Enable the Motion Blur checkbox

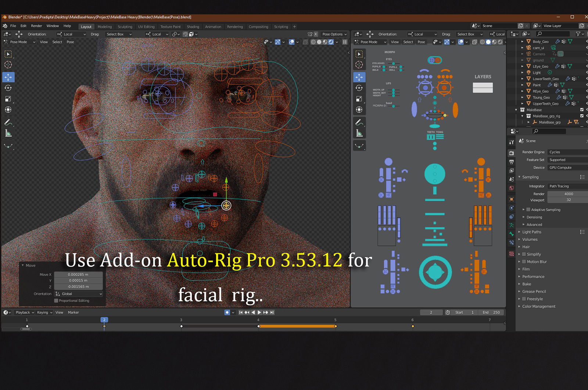click(x=524, y=262)
